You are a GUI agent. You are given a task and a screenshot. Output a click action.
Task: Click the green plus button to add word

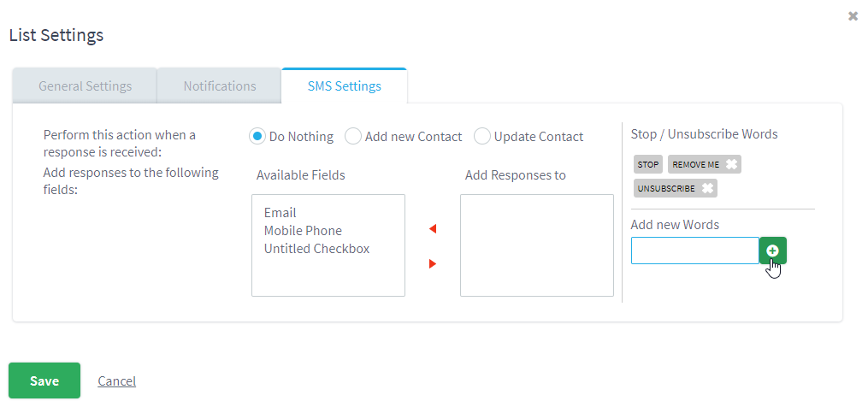[x=773, y=251]
